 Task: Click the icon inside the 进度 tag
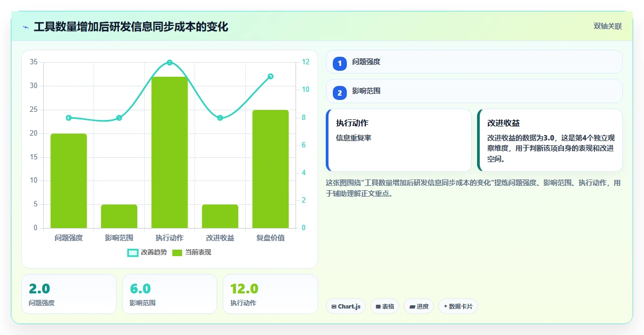(412, 307)
